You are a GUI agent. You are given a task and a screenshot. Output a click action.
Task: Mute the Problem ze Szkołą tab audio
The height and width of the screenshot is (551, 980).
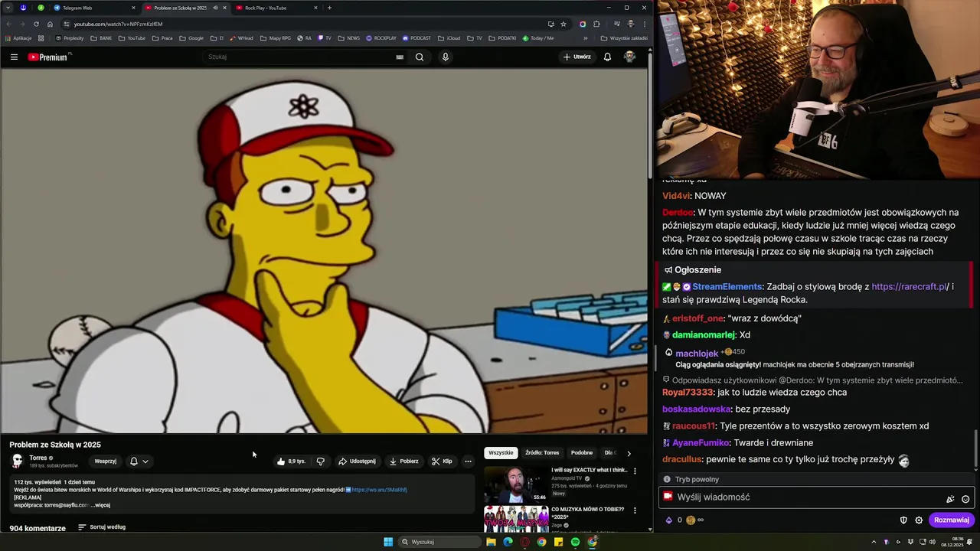[215, 8]
